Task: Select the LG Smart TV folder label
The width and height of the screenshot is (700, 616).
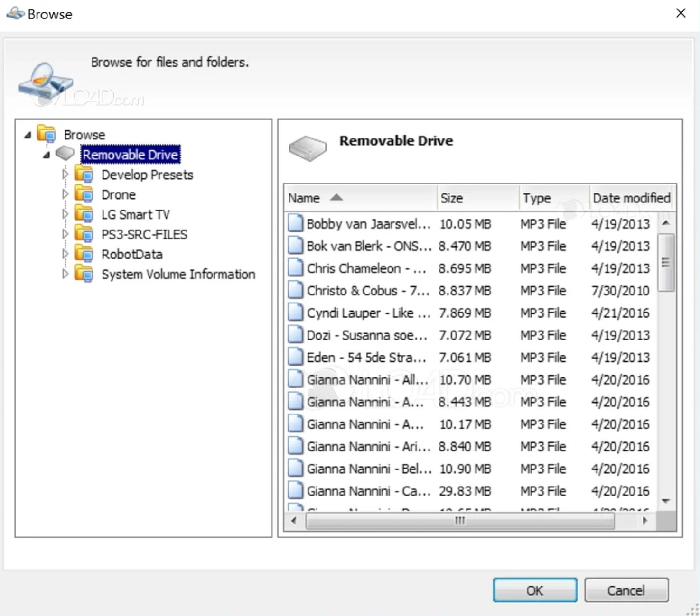Action: tap(135, 214)
